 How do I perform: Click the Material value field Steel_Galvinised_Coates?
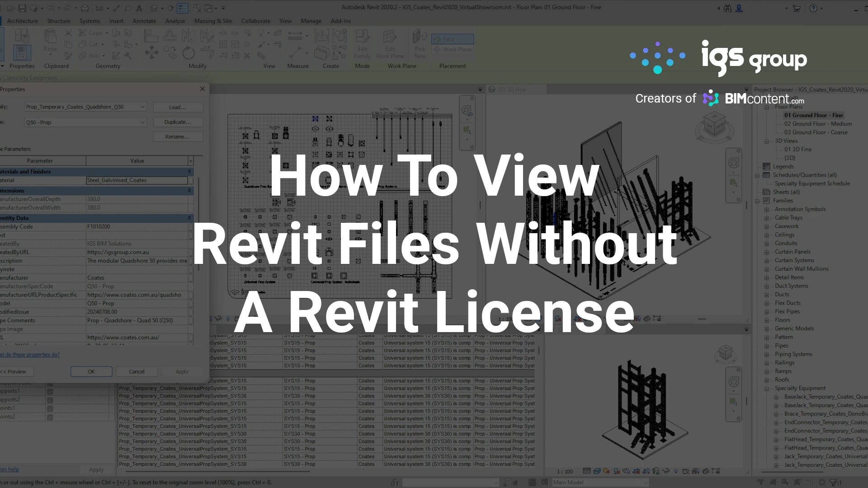pos(137,180)
